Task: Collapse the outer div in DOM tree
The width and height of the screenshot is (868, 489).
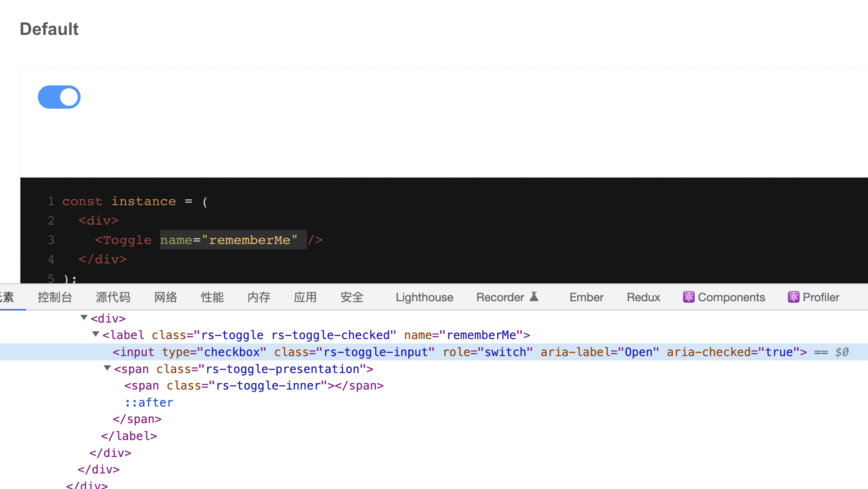Action: 83,318
